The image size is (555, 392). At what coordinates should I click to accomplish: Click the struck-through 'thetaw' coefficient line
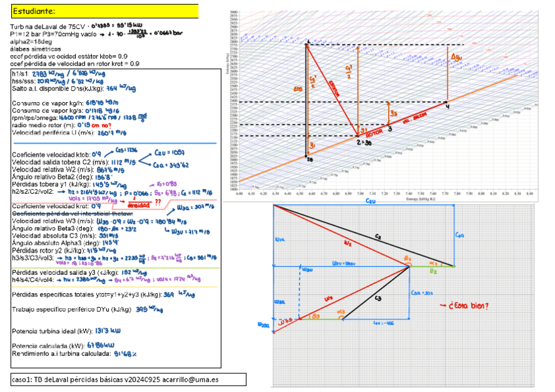[73, 214]
